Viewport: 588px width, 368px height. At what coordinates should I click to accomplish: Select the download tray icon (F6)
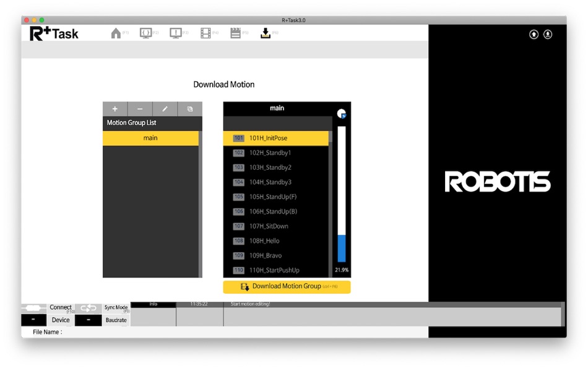click(x=266, y=33)
